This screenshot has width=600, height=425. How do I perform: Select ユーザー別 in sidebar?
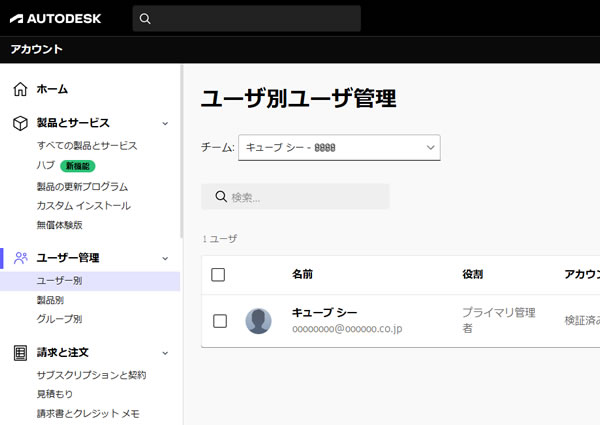[x=90, y=281]
